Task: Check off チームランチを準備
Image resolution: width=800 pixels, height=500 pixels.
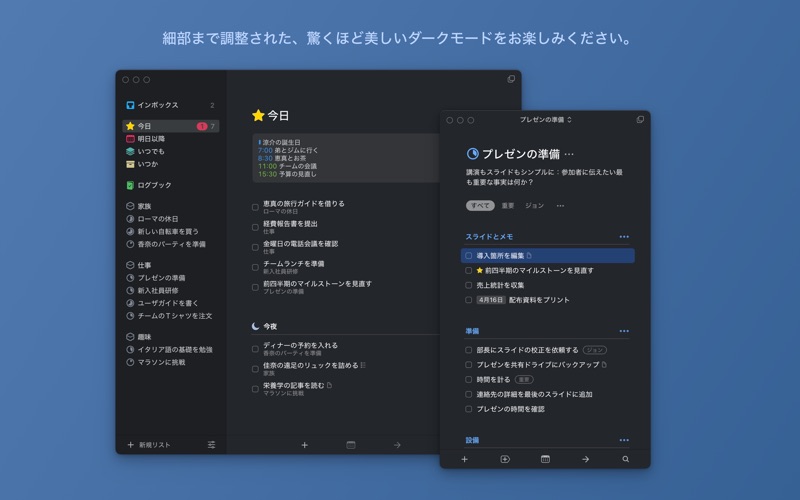Action: [x=255, y=267]
